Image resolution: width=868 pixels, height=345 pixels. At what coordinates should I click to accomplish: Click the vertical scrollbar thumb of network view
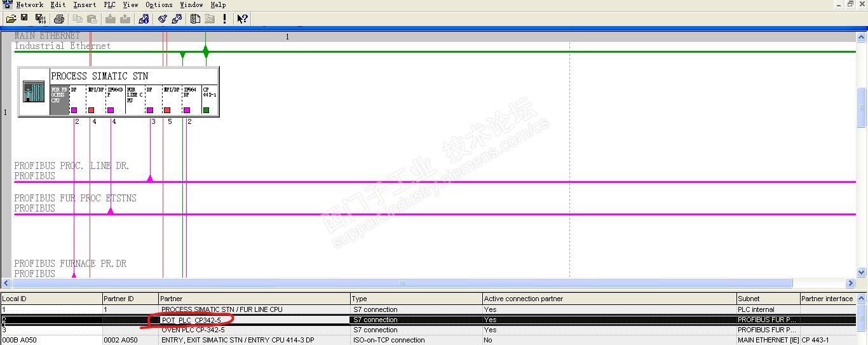pos(862,107)
